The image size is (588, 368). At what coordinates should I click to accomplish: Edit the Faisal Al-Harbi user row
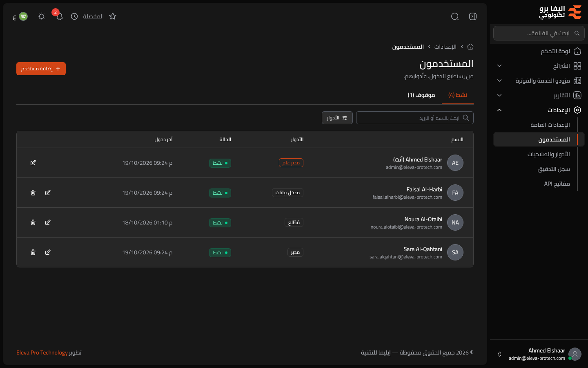tap(48, 193)
